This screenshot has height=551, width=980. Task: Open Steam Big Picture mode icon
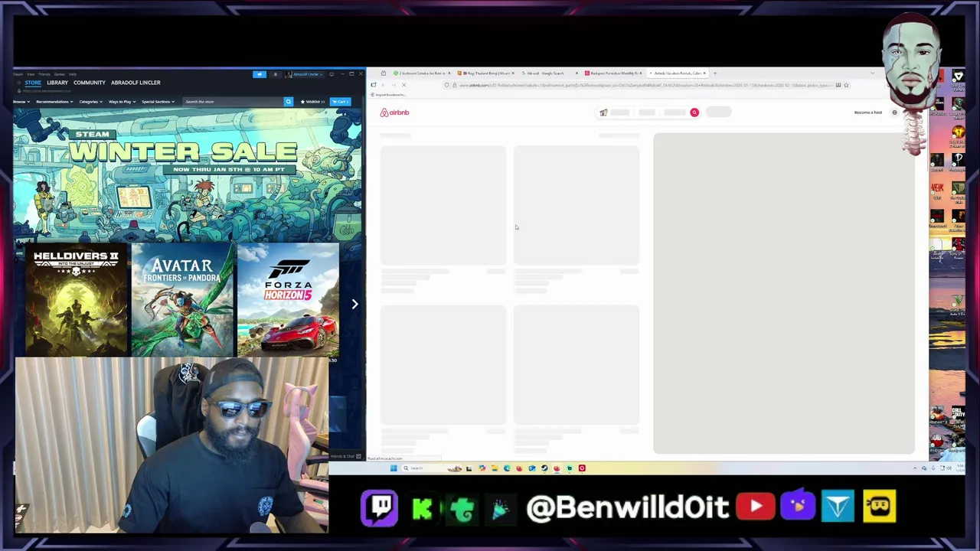[332, 74]
